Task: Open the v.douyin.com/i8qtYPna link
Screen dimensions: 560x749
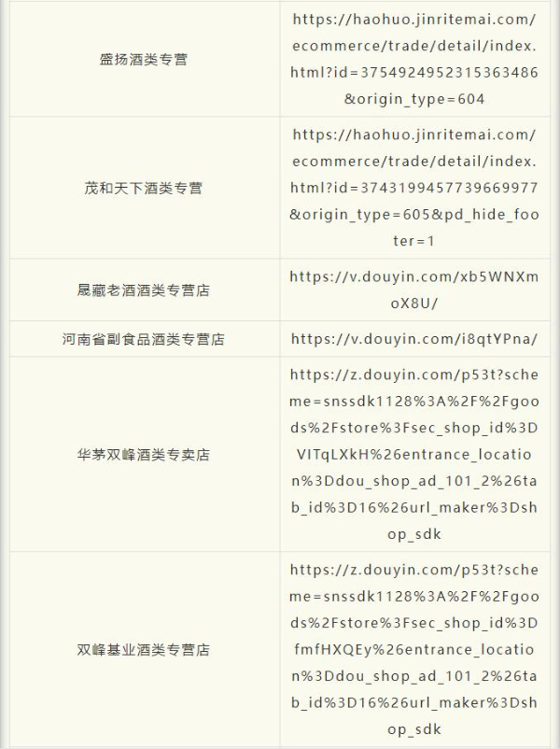Action: coord(413,339)
